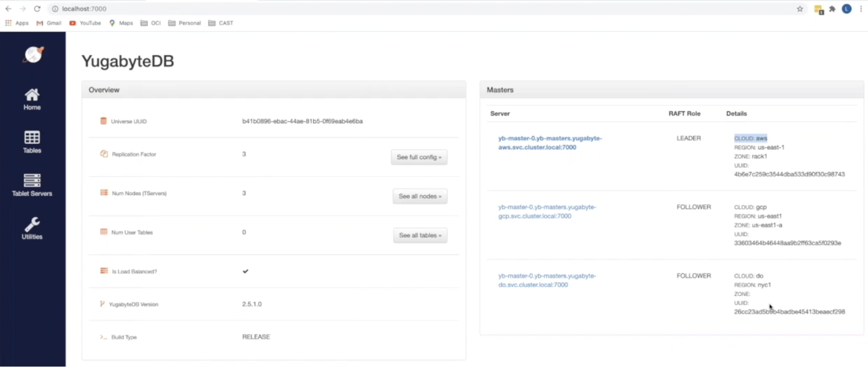Open the Maps bookmark

121,23
